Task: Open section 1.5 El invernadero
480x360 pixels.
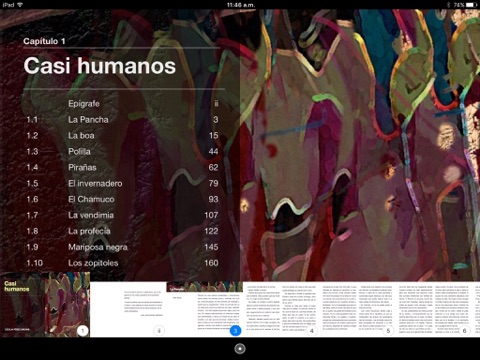Action: [122, 184]
